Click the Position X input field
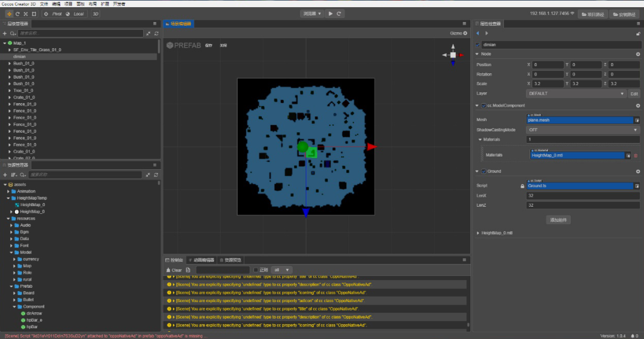This screenshot has width=644, height=339. (x=547, y=65)
